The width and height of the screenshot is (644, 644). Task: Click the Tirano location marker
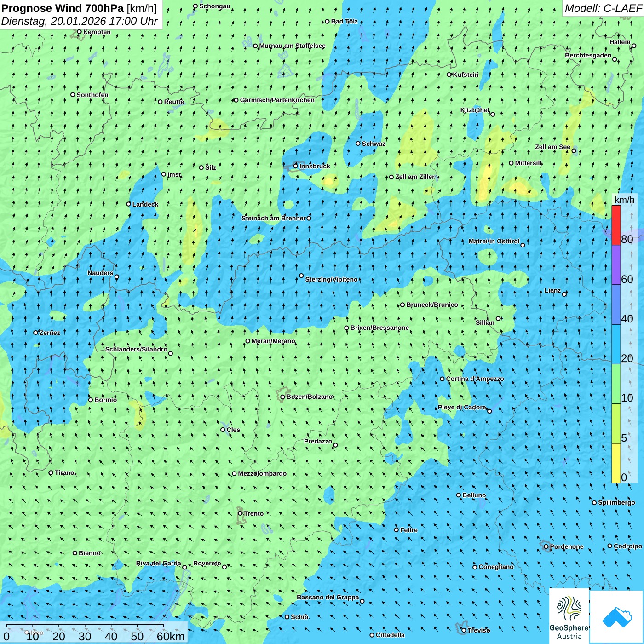coord(51,472)
